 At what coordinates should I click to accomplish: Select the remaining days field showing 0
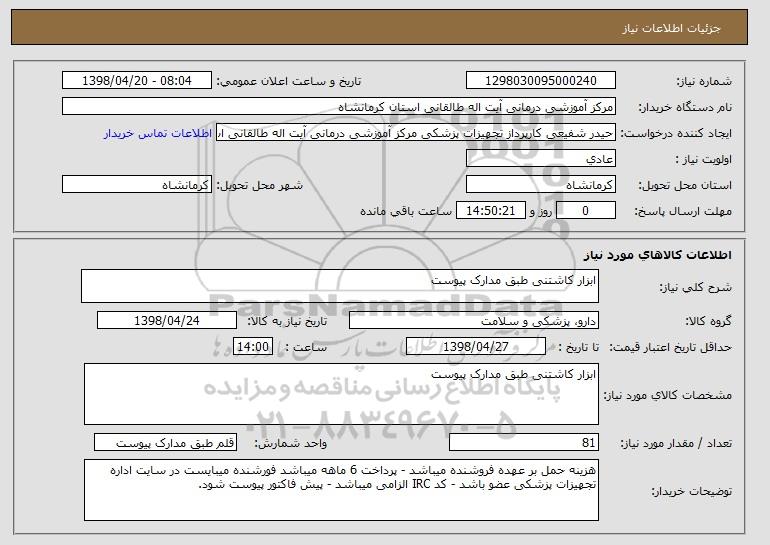coord(585,211)
